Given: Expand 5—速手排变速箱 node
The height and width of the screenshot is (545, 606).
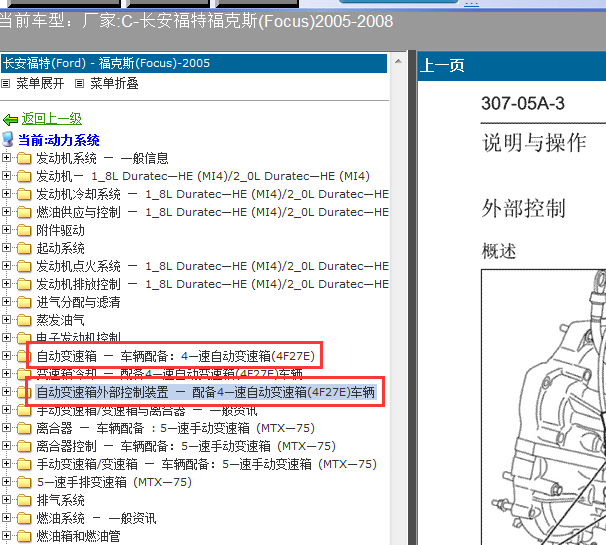Looking at the screenshot, I should tap(6, 482).
